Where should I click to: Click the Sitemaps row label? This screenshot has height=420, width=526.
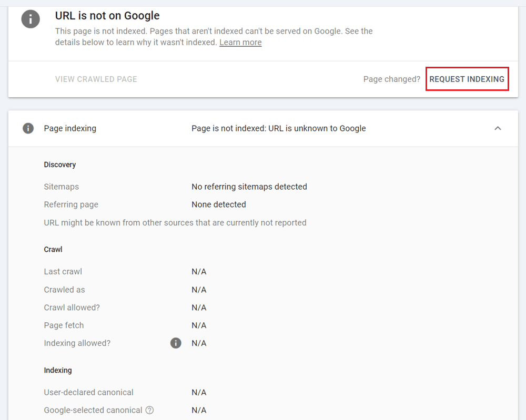point(62,187)
